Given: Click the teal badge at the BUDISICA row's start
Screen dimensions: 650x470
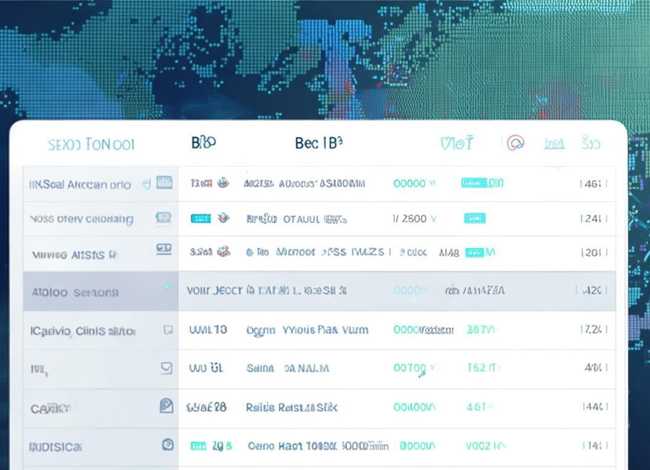Looking at the screenshot, I should [x=198, y=446].
